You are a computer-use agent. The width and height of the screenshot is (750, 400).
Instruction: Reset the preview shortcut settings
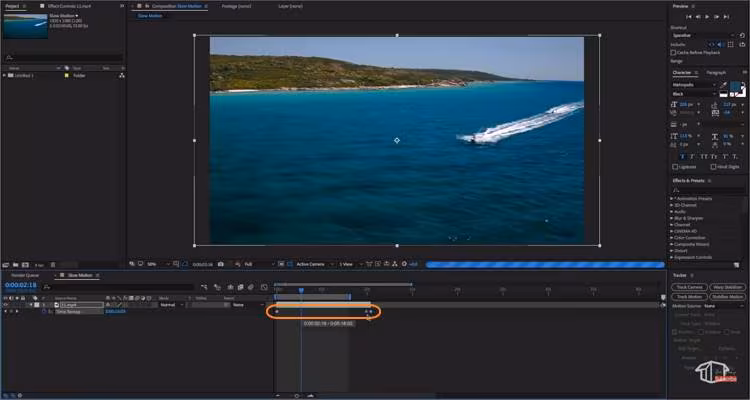tap(742, 35)
